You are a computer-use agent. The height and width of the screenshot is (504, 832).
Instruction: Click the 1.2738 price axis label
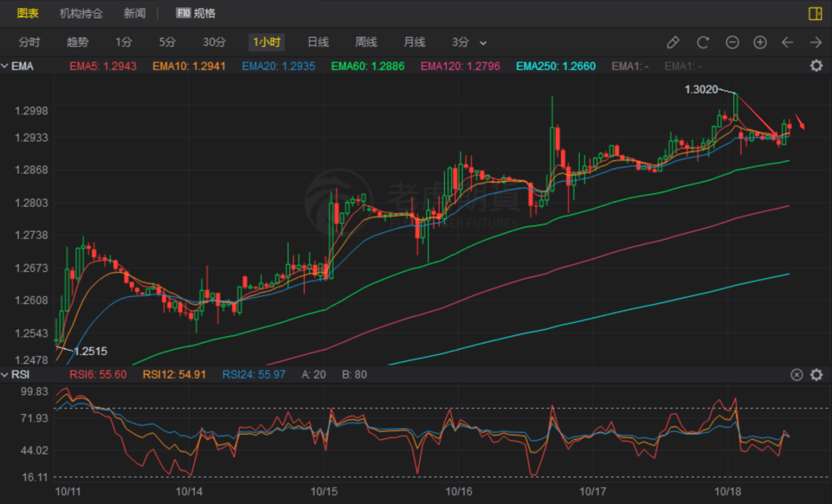click(x=32, y=236)
